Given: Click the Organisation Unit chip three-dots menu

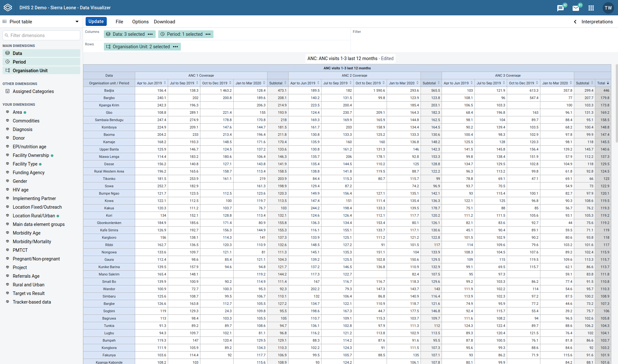Looking at the screenshot, I should coord(175,47).
